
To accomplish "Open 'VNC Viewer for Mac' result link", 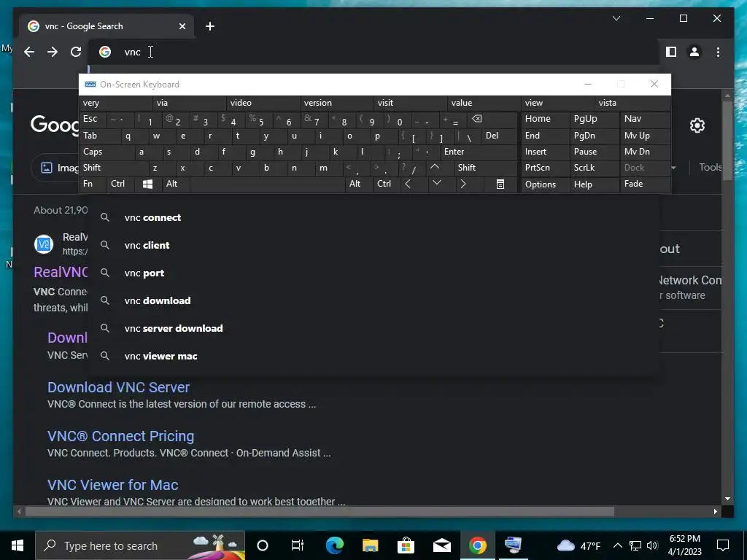I will tap(113, 485).
